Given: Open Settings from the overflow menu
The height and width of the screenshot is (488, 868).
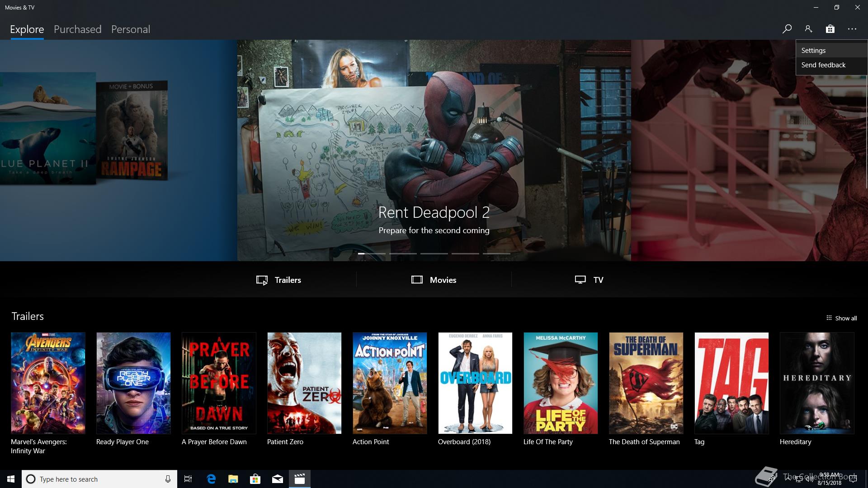Looking at the screenshot, I should click(x=831, y=51).
